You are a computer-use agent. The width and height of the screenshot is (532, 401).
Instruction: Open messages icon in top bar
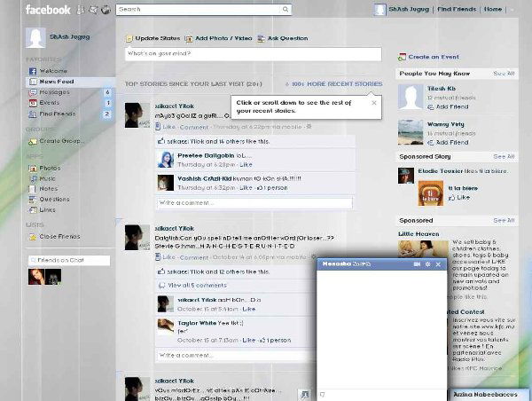point(93,10)
